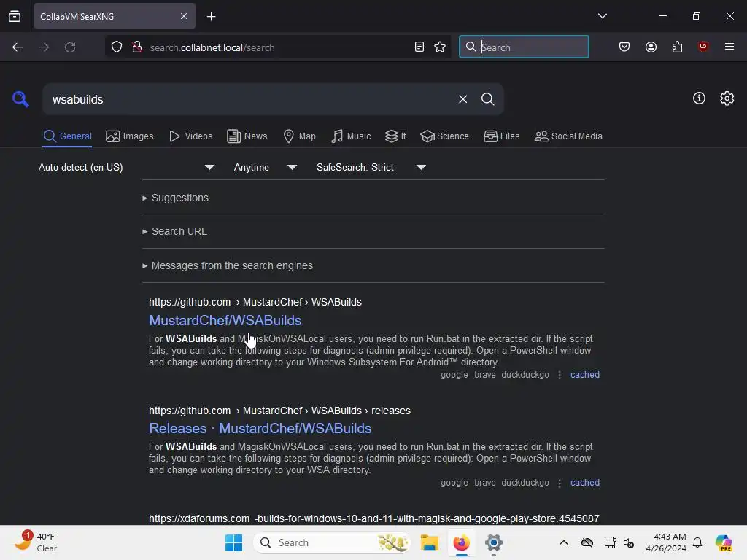Open SearXNG preferences gear icon
Image resolution: width=747 pixels, height=560 pixels.
[x=727, y=98]
